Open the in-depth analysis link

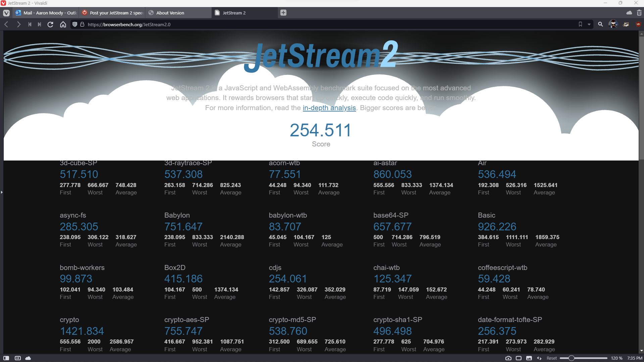(329, 108)
